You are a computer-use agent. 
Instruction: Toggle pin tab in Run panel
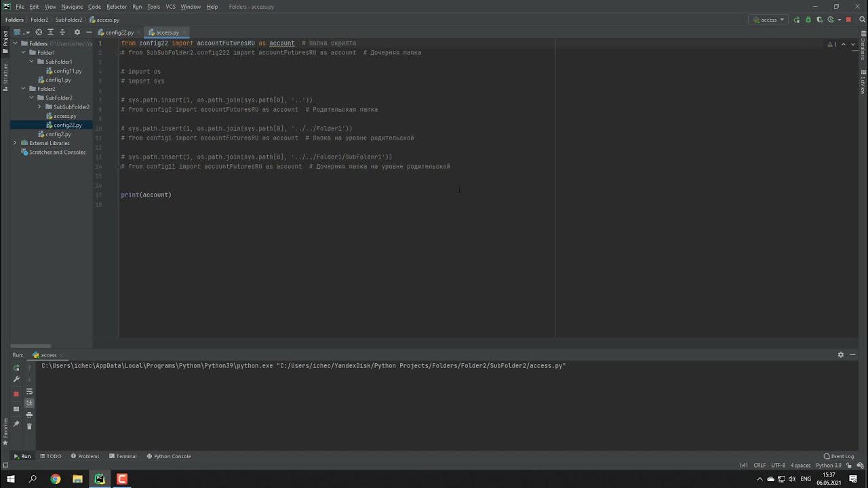[x=16, y=424]
